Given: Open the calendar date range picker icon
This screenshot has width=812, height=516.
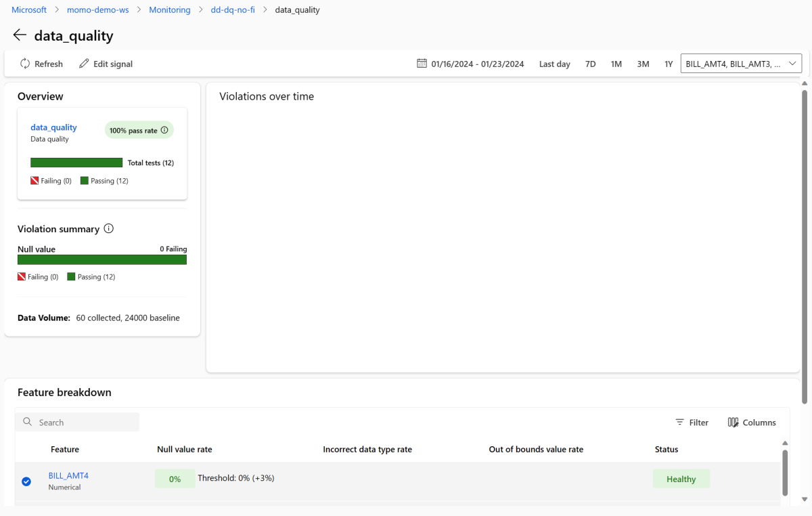Looking at the screenshot, I should (422, 64).
